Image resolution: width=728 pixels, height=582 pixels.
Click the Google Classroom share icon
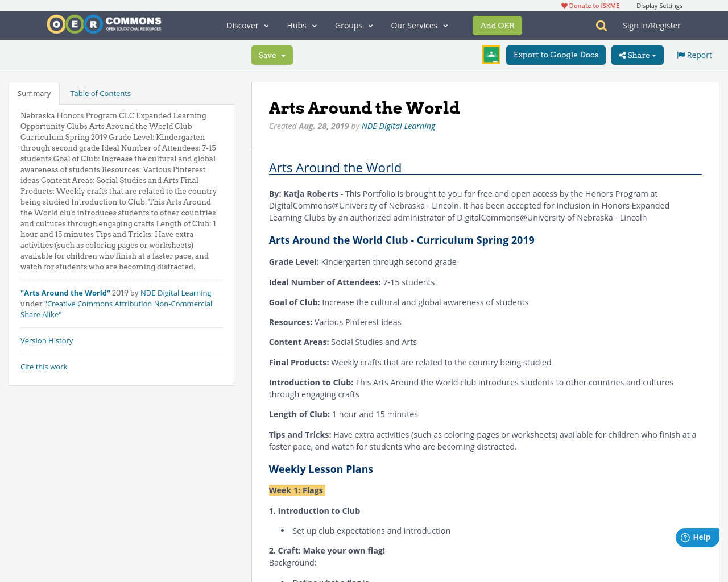(x=490, y=54)
